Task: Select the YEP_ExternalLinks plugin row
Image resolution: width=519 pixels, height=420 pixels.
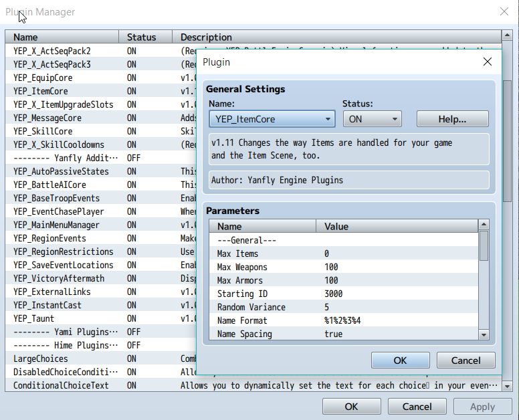Action: coord(100,292)
